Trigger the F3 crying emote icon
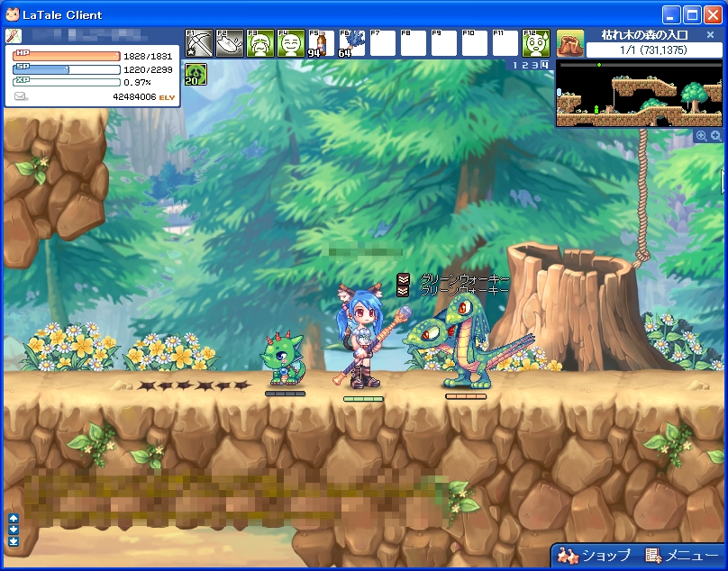The image size is (728, 571). coord(259,43)
